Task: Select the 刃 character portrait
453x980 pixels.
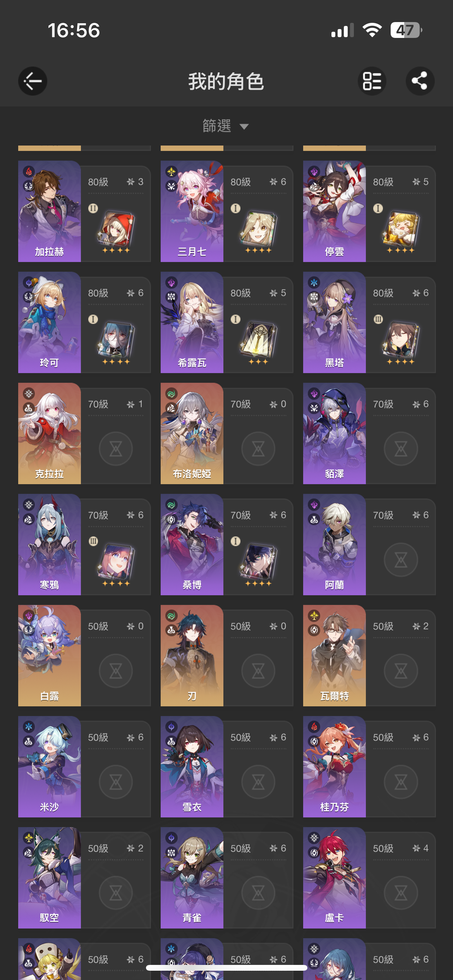Action: [192, 656]
